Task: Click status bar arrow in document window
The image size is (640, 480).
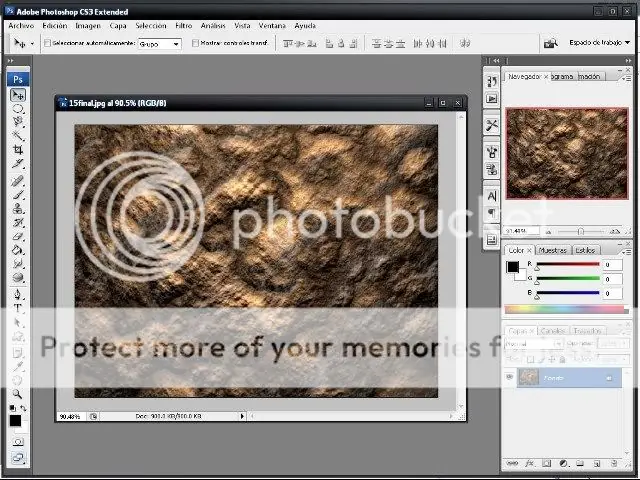Action: tap(242, 416)
